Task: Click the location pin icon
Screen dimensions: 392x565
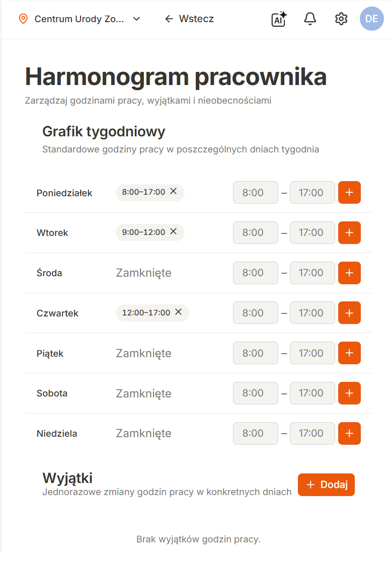Action: pyautogui.click(x=22, y=19)
